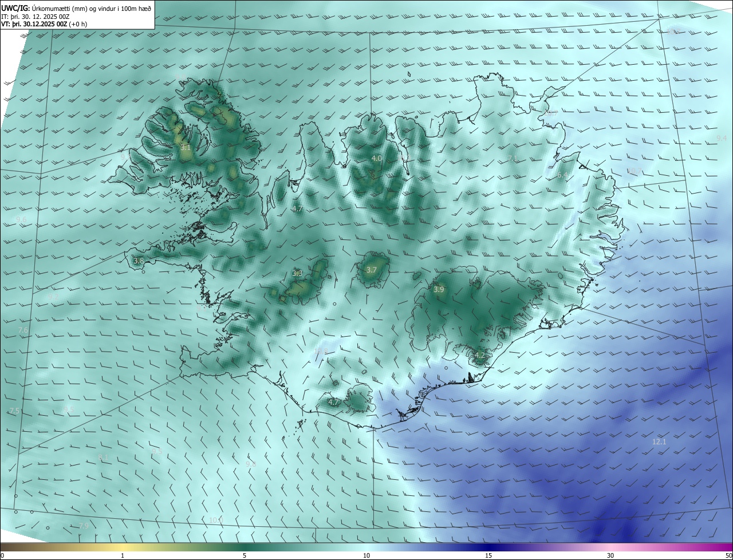Click the 6.4 value on the map
This screenshot has height=560, width=733.
coord(562,175)
